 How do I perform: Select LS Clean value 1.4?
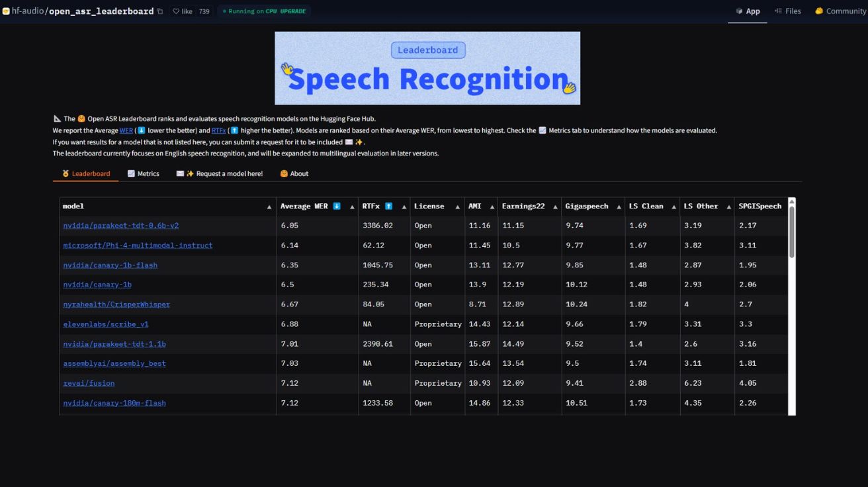[635, 344]
